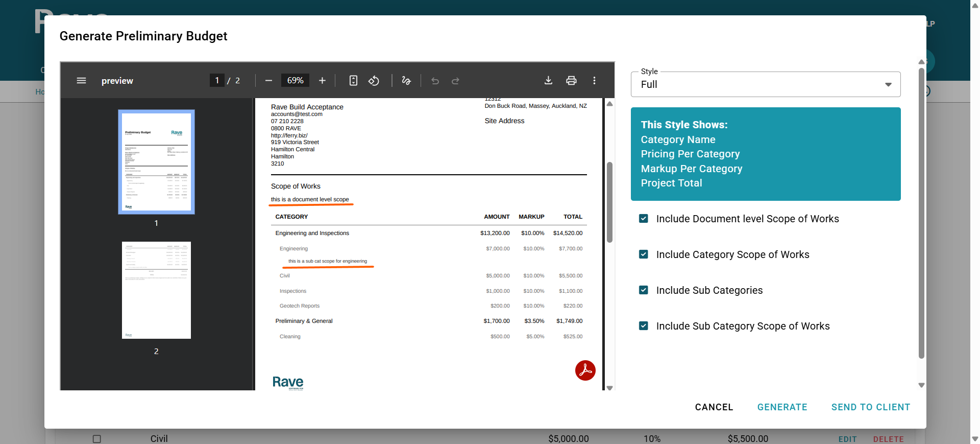Click the PDF preview vertical scrollbar
The width and height of the screenshot is (980, 444).
609,203
